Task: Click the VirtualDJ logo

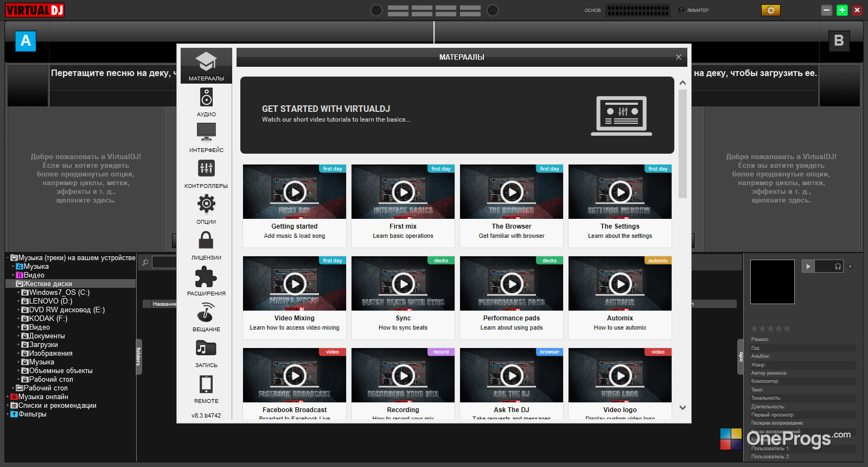Action: click(35, 10)
